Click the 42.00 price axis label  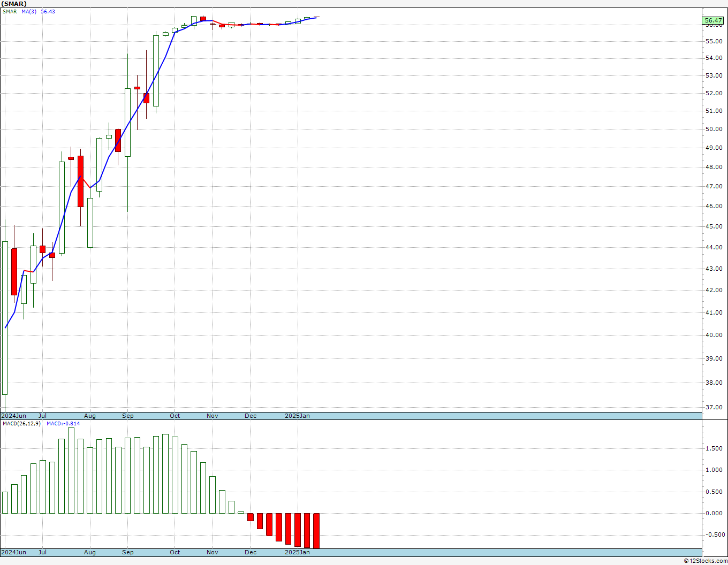[714, 290]
